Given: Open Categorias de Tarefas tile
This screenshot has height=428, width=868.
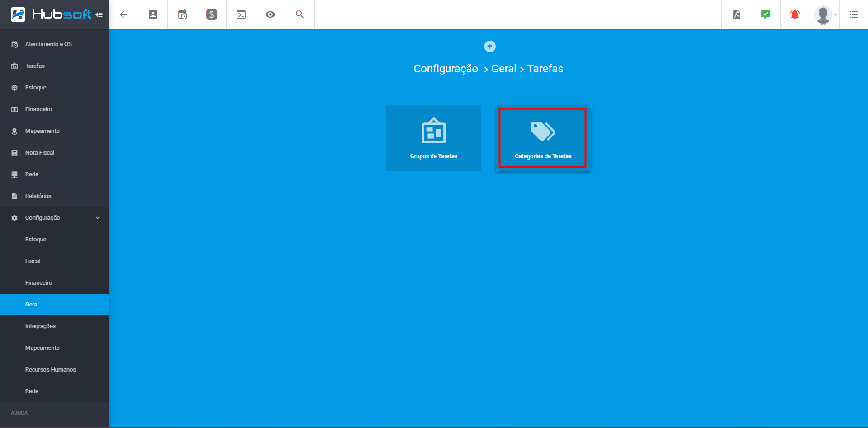Looking at the screenshot, I should click(x=543, y=138).
